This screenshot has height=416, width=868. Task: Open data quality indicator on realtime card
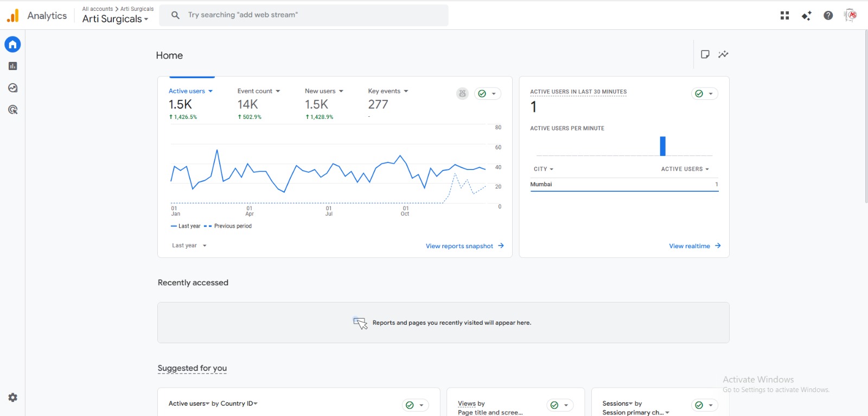click(705, 93)
